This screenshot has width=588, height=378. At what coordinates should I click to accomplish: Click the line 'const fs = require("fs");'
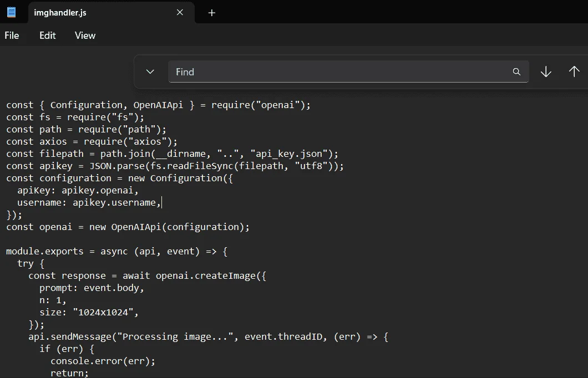click(x=75, y=118)
